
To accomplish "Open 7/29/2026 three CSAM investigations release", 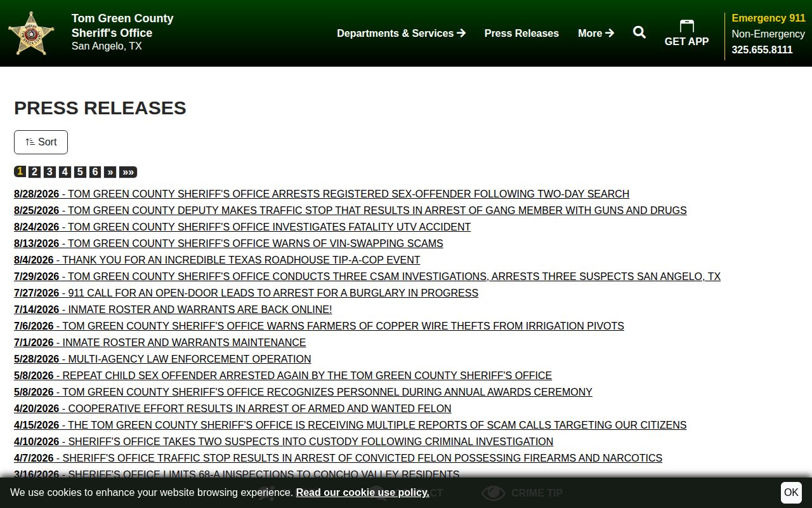I will [367, 276].
